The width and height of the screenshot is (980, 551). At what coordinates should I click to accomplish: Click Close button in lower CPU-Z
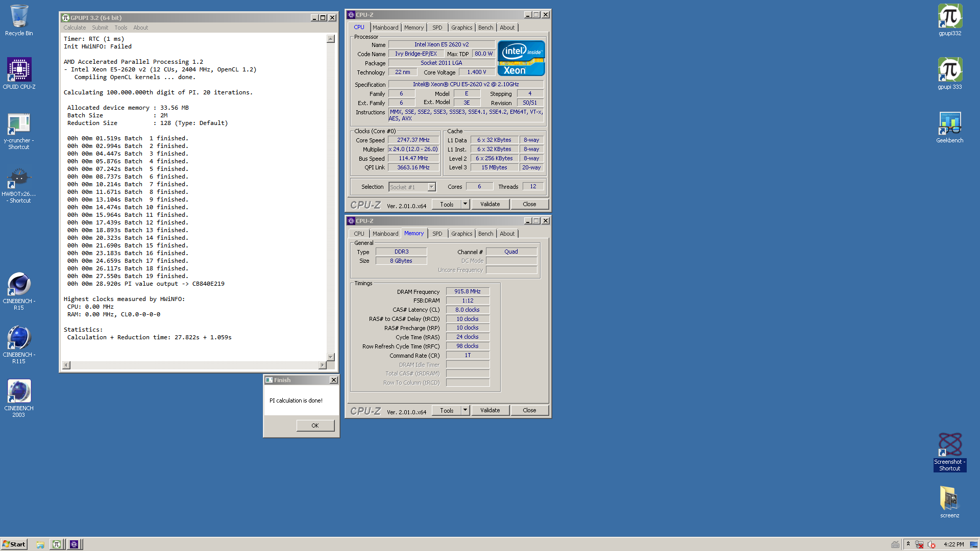(530, 410)
